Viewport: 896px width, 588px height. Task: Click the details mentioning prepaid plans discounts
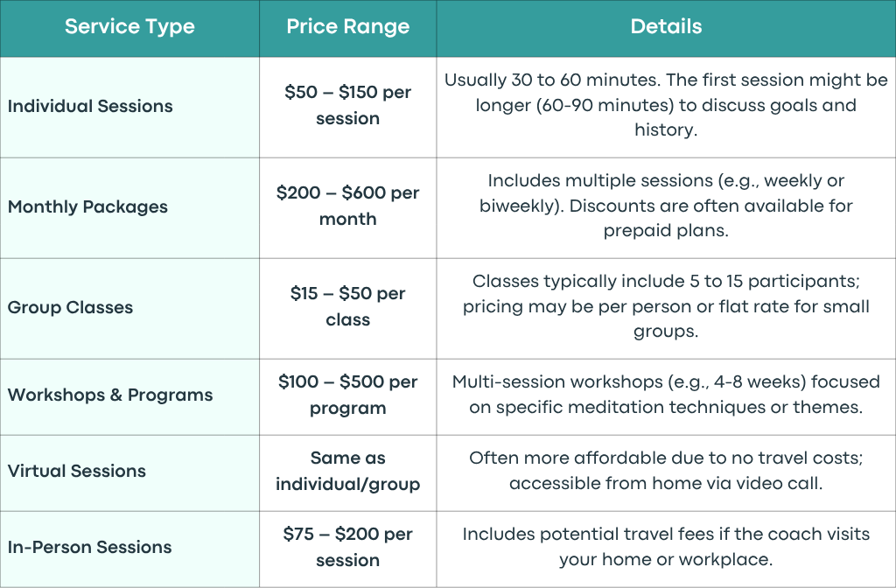point(666,206)
